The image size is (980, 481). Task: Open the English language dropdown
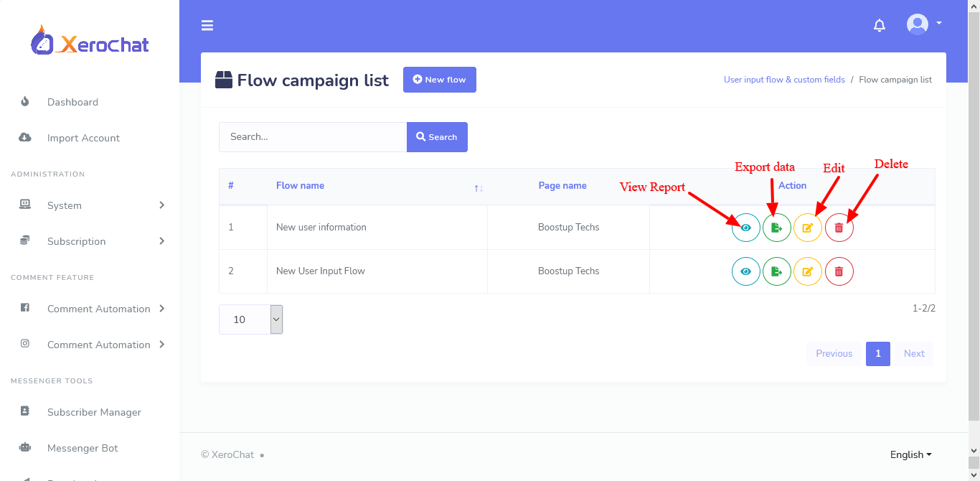tap(910, 454)
